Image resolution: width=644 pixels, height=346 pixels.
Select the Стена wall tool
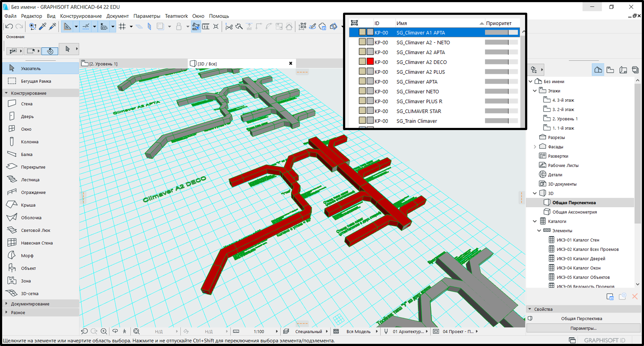41,104
